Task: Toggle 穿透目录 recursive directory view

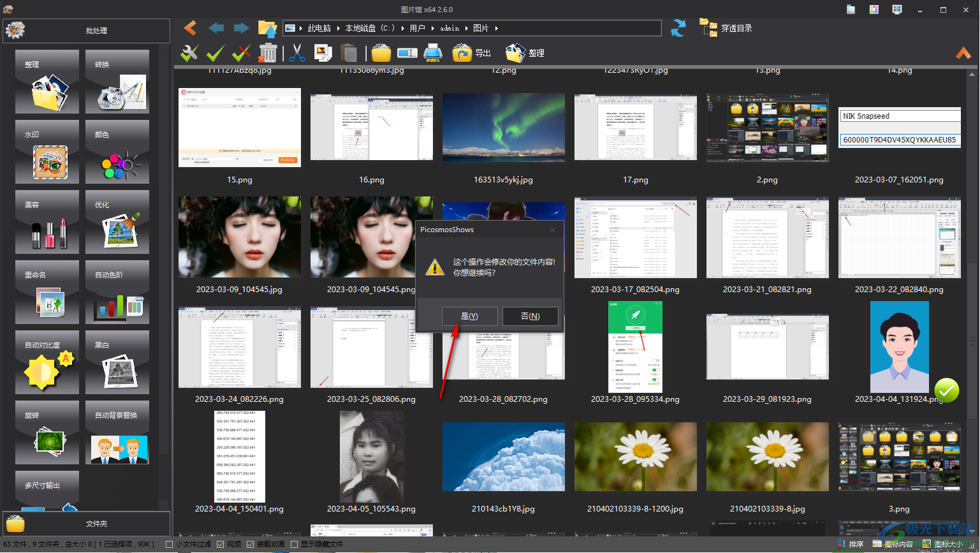Action: click(x=726, y=28)
